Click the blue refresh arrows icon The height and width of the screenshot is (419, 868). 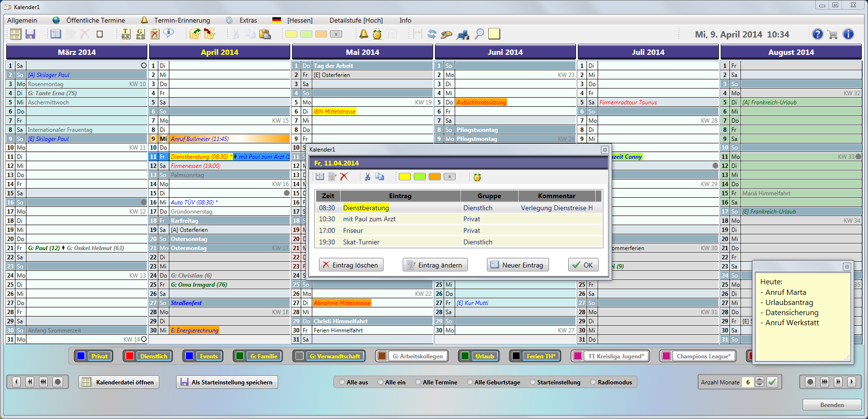432,34
